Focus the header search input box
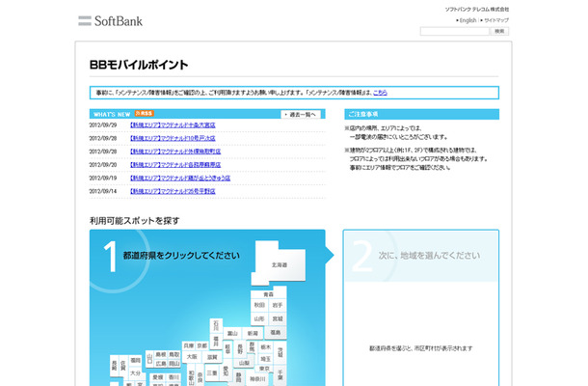The height and width of the screenshot is (386, 588). pos(455,31)
